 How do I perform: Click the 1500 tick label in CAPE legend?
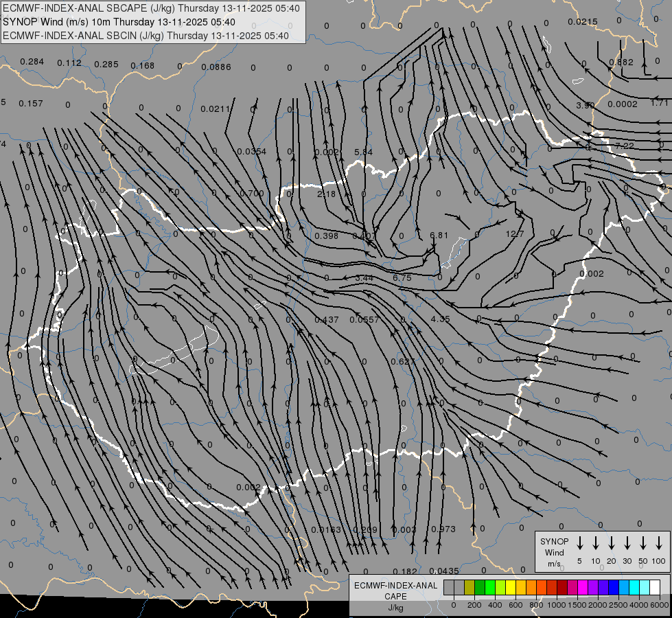577,605
